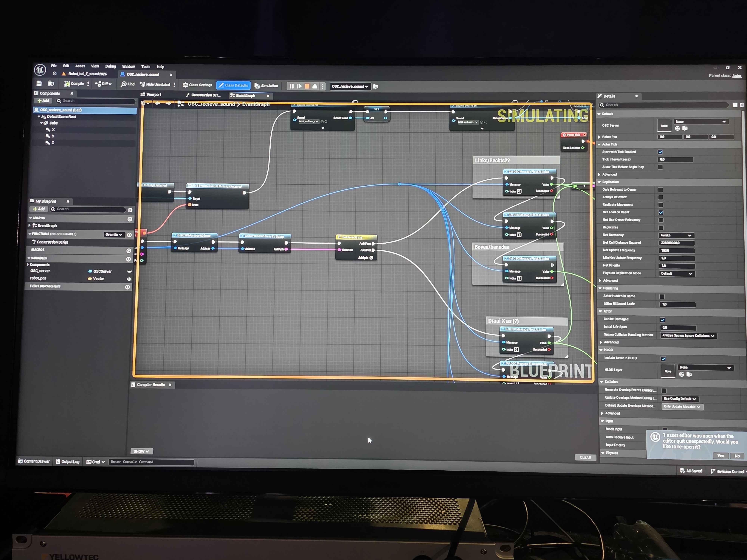The image size is (747, 560).
Task: Adjust the Tick Interval value field
Action: 675,159
